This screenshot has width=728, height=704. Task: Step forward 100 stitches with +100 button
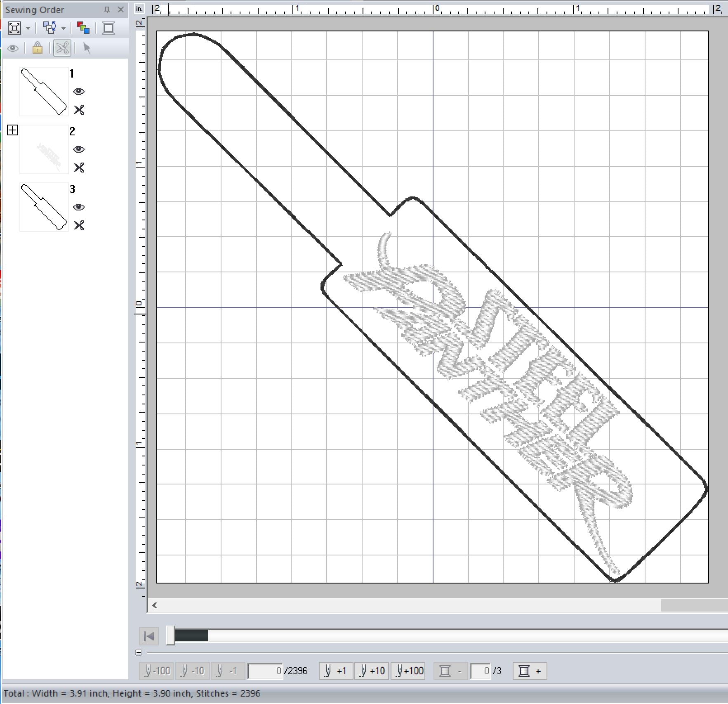tap(408, 671)
